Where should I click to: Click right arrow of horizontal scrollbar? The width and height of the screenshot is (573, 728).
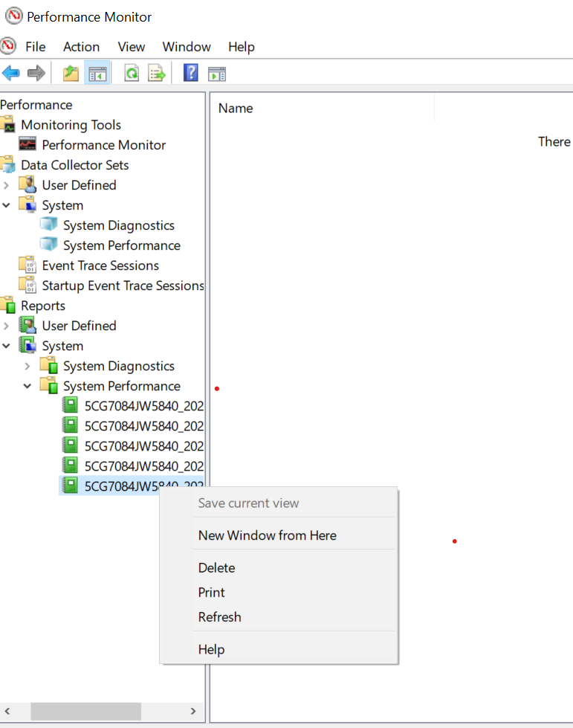tap(193, 711)
